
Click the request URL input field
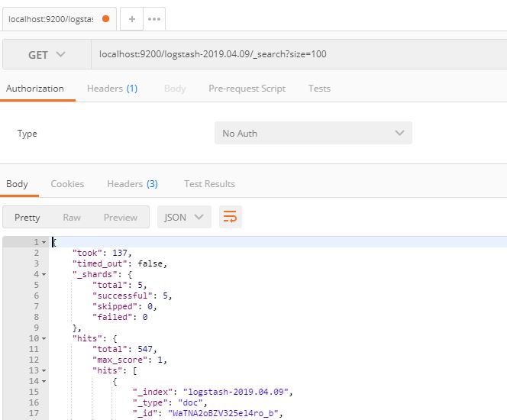(299, 54)
